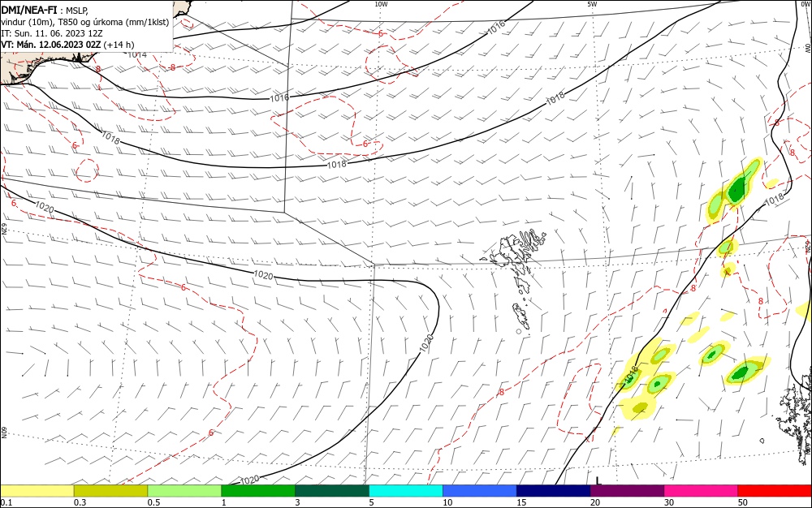This screenshot has width=812, height=508.
Task: Click the legend value 30
Action: pos(669,502)
